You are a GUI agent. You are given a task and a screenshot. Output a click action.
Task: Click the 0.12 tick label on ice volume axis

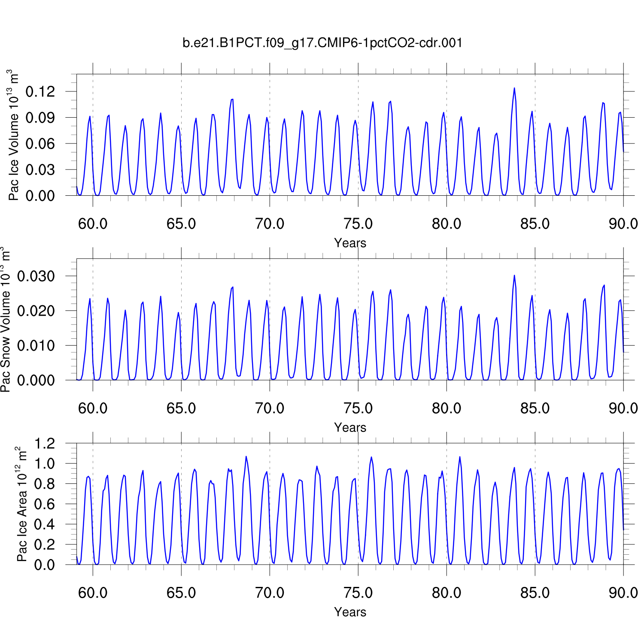(40, 91)
